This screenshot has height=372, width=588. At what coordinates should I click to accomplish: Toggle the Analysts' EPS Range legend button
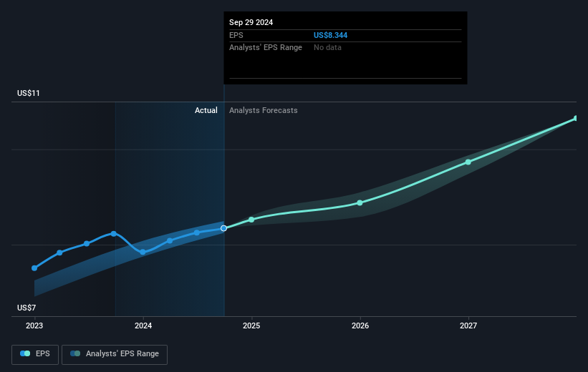point(115,354)
